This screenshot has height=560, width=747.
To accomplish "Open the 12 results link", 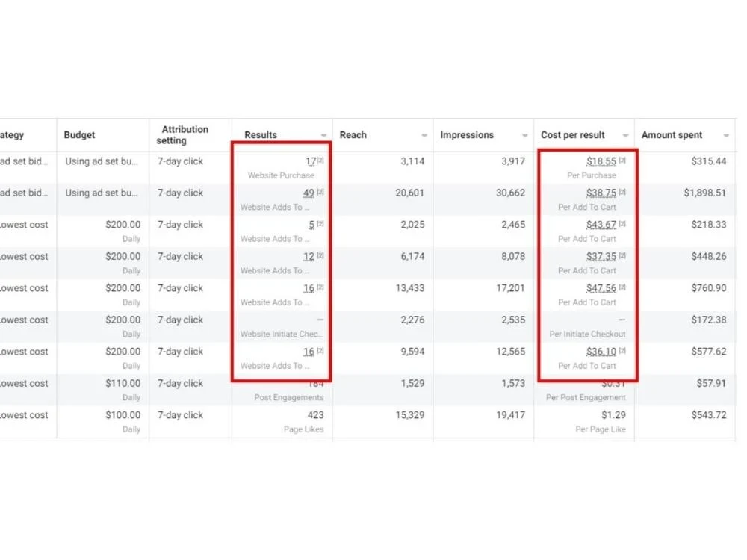I will pos(309,256).
